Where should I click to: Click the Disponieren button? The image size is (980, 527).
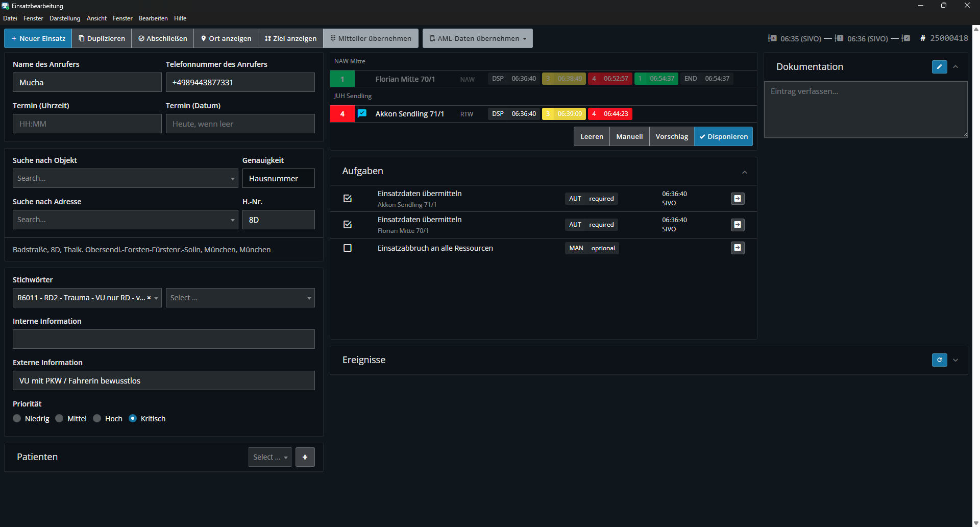click(x=723, y=136)
